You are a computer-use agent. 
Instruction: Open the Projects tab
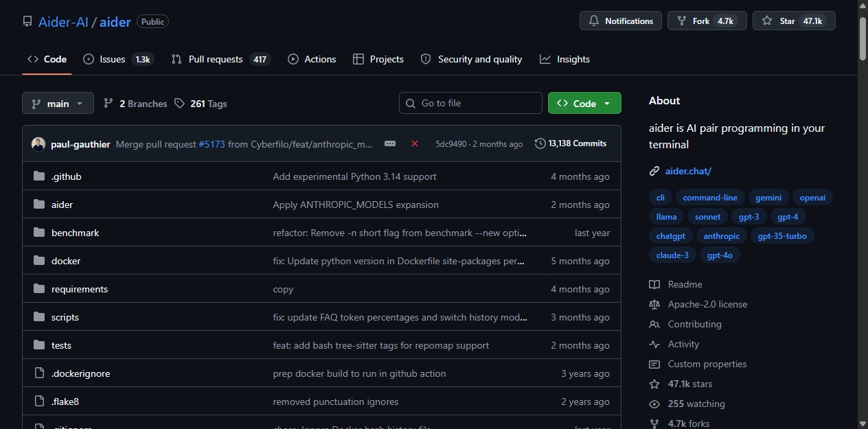pos(378,59)
